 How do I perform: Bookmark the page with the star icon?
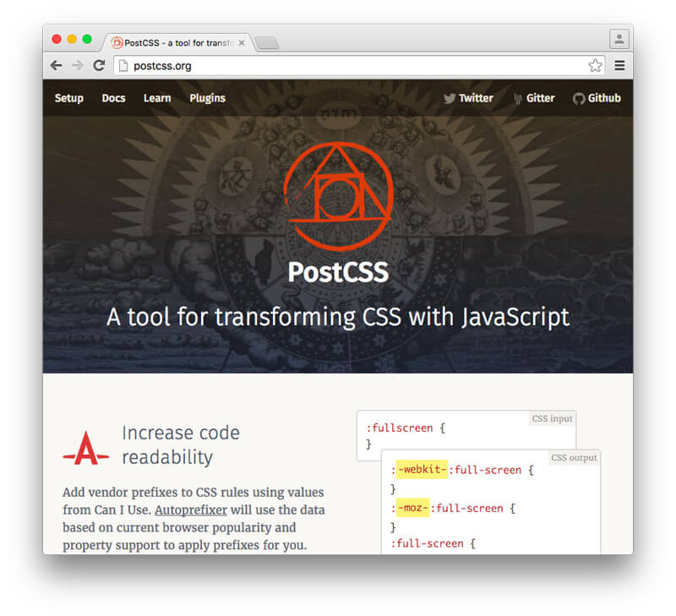(595, 65)
